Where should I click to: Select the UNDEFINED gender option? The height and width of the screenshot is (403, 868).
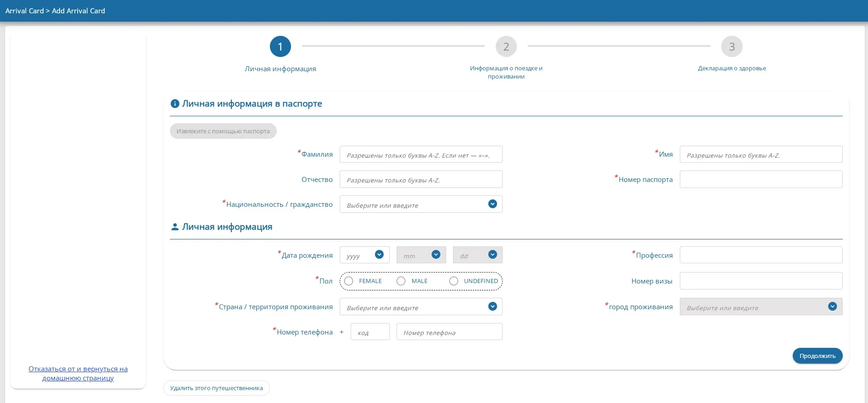click(x=454, y=281)
